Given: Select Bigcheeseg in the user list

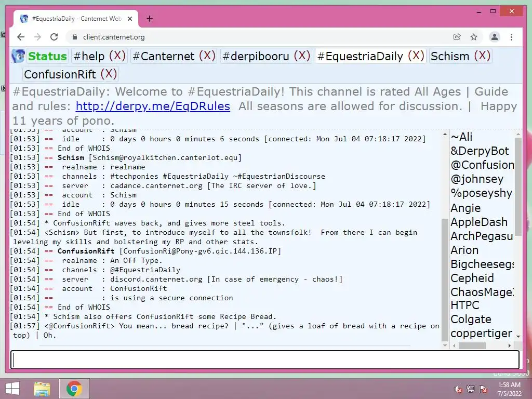Looking at the screenshot, I should [x=482, y=264].
